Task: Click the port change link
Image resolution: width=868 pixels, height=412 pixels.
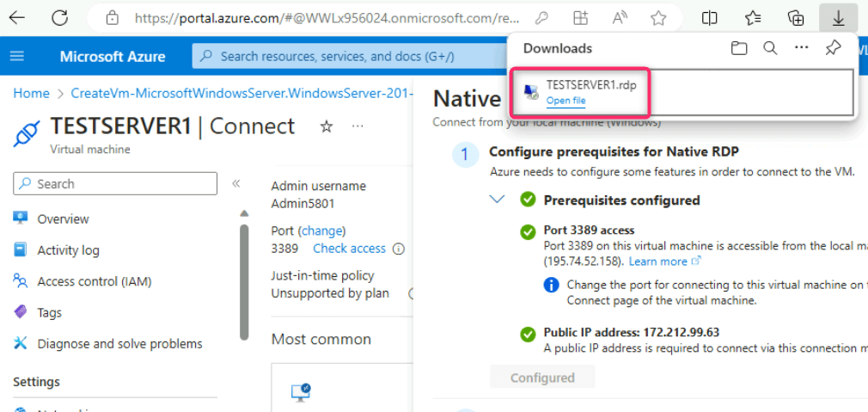Action: click(x=321, y=231)
